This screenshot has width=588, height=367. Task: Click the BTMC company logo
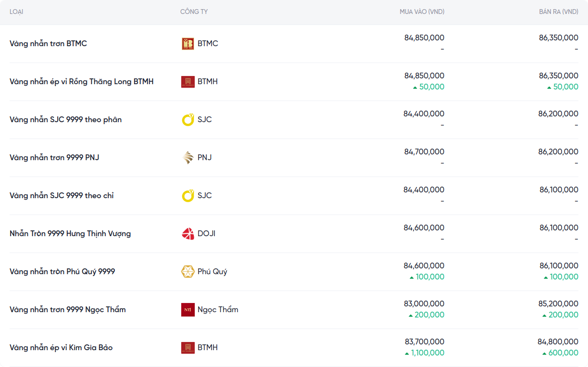188,44
